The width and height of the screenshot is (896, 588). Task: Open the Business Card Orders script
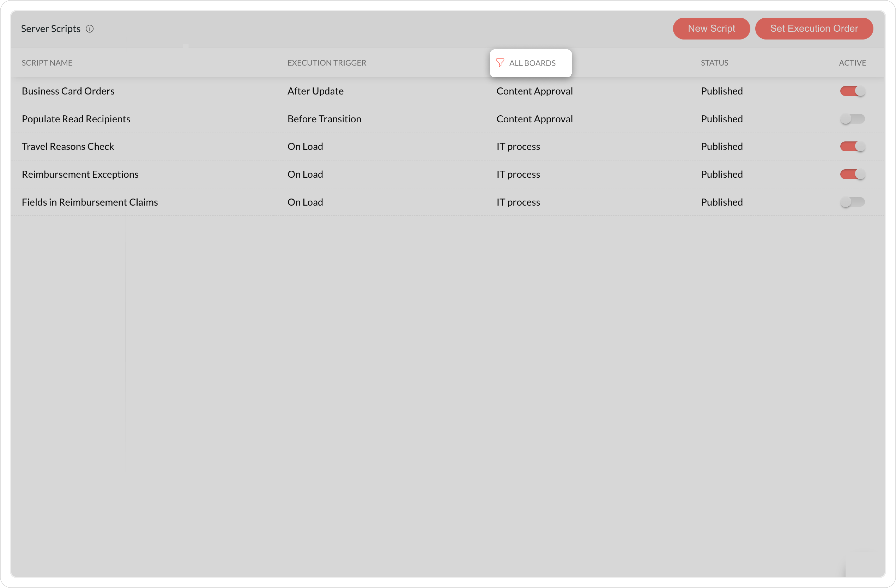coord(68,91)
